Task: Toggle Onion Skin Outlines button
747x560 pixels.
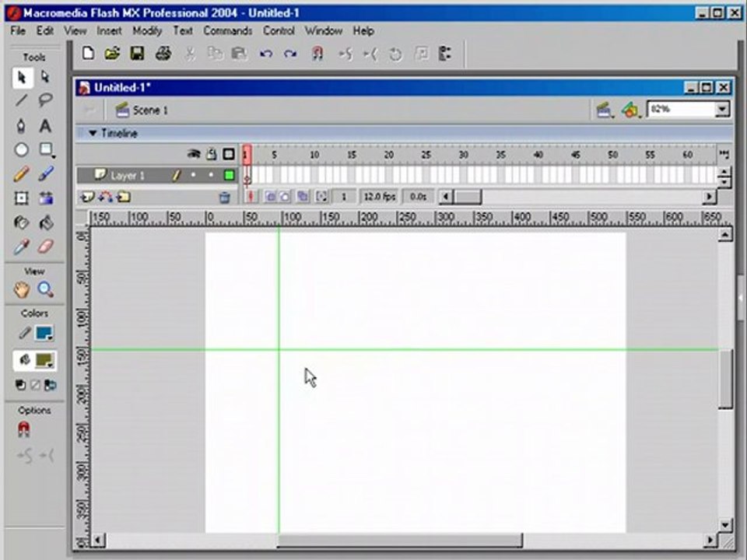Action: [x=285, y=197]
